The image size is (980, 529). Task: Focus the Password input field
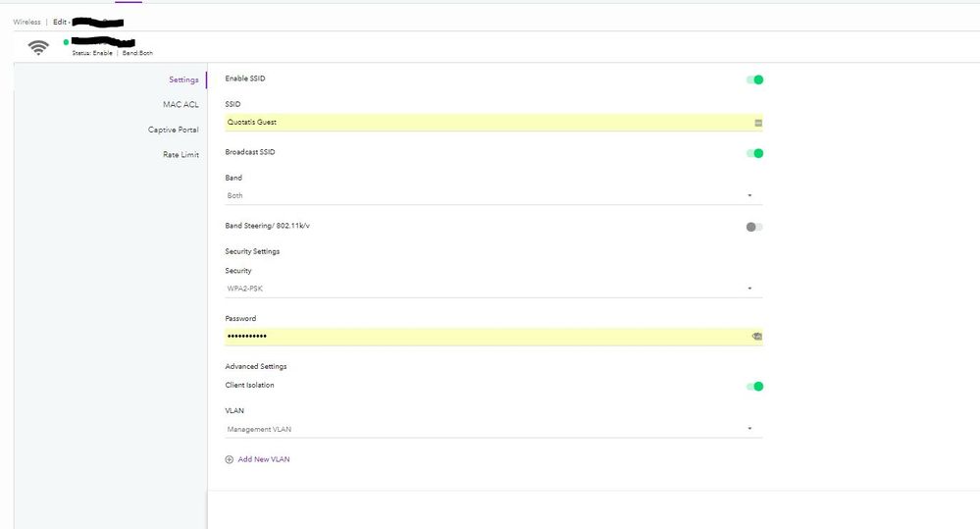click(481, 336)
